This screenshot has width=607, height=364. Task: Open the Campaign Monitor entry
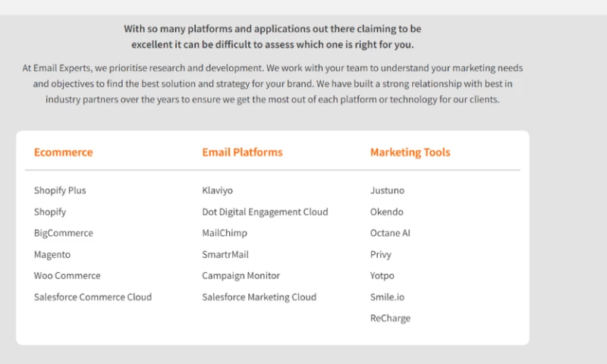click(x=241, y=276)
